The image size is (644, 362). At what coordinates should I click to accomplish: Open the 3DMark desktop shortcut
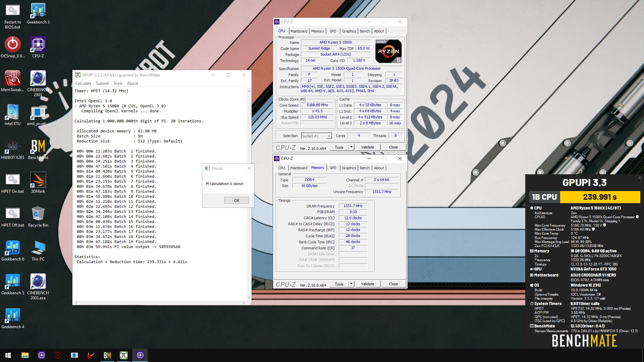click(x=38, y=183)
